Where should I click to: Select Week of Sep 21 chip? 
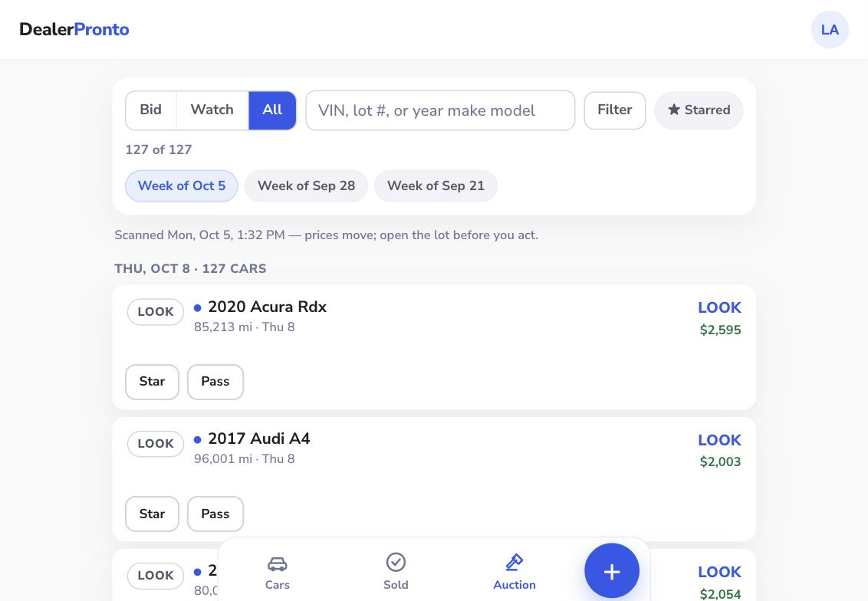coord(436,186)
